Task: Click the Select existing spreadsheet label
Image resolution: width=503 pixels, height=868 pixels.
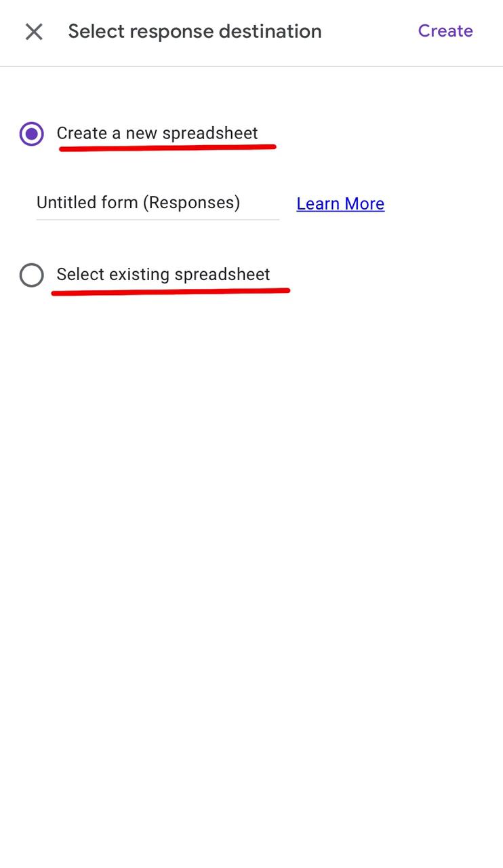Action: click(163, 275)
